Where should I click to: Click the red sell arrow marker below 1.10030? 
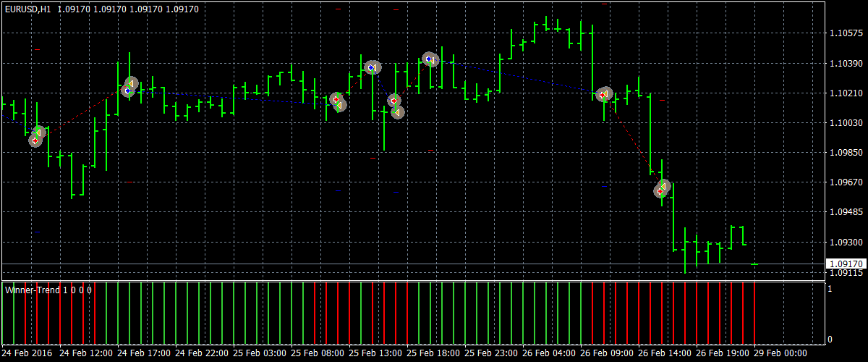click(x=35, y=140)
